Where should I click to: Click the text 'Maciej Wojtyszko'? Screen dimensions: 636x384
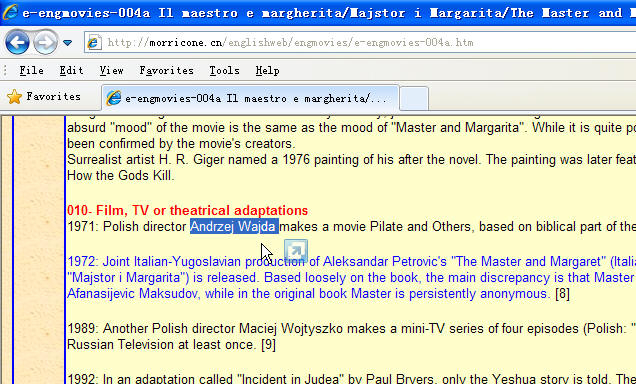pos(291,328)
